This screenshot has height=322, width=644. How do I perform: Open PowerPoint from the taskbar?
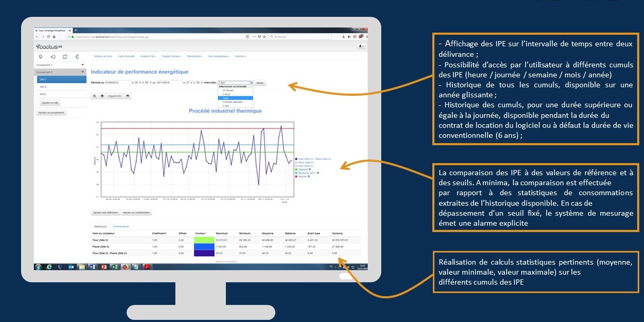tap(104, 267)
